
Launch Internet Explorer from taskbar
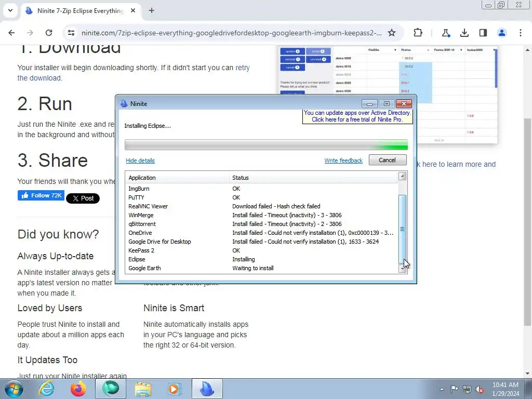[x=46, y=389]
